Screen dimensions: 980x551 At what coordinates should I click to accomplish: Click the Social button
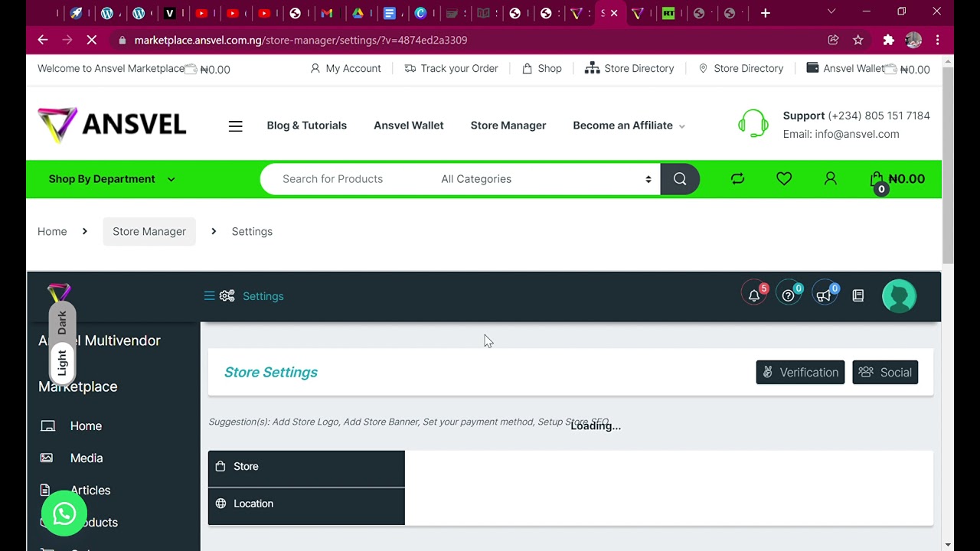(885, 373)
